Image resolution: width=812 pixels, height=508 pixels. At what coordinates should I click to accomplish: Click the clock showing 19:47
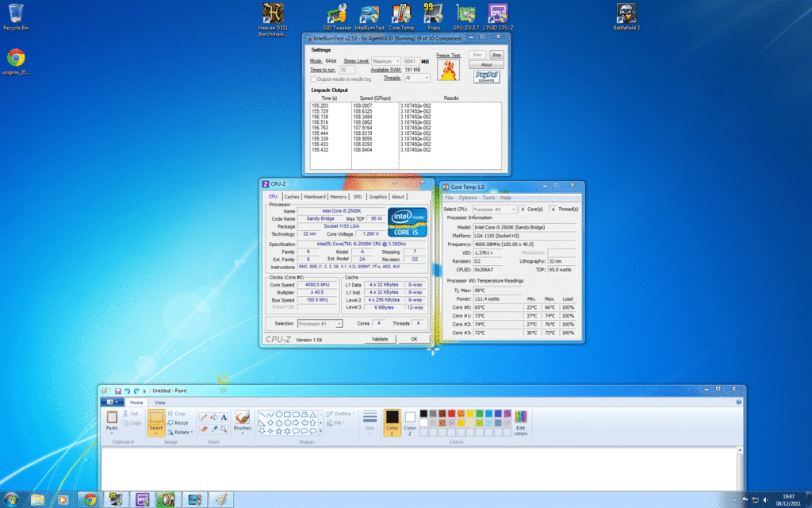(789, 497)
